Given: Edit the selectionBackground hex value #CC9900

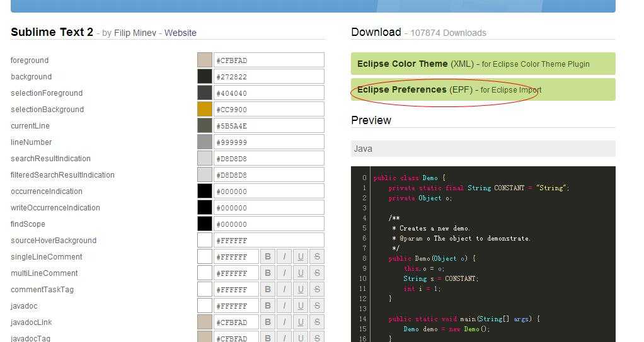Looking at the screenshot, I should [269, 109].
